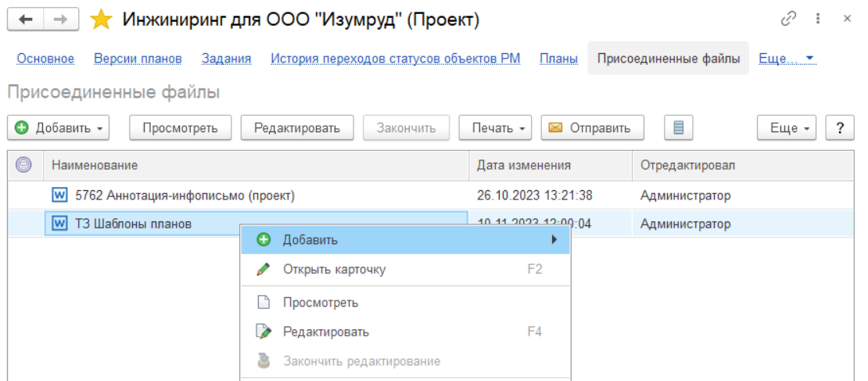The image size is (868, 381).
Task: Click the round icon in table header column
Action: pyautogui.click(x=24, y=165)
